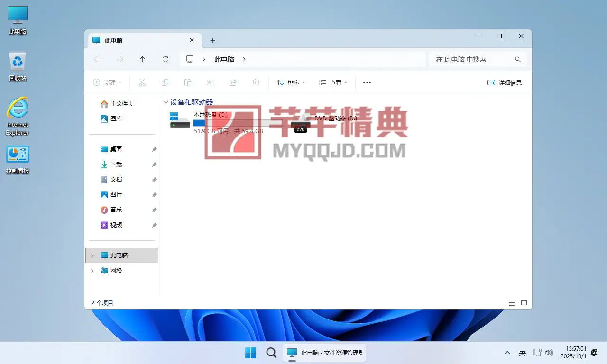Screen dimensions: 607x364
Task: Open taskbar search magnifier
Action: click(271, 353)
